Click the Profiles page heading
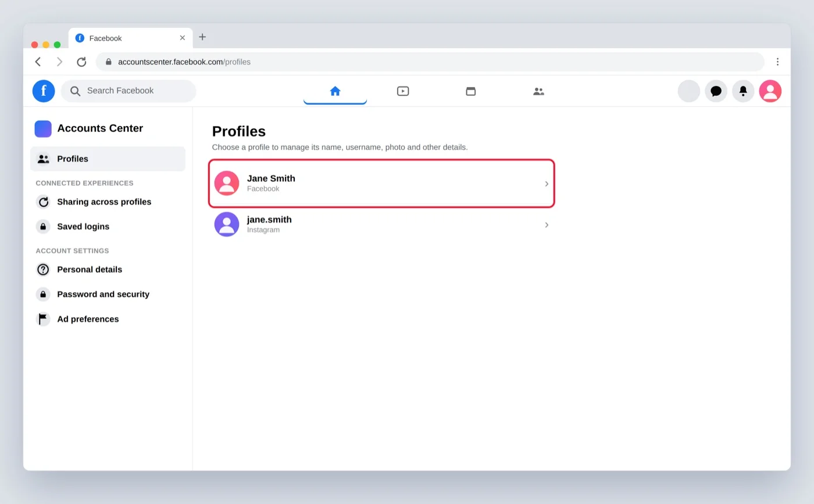This screenshot has width=814, height=504. 239,131
